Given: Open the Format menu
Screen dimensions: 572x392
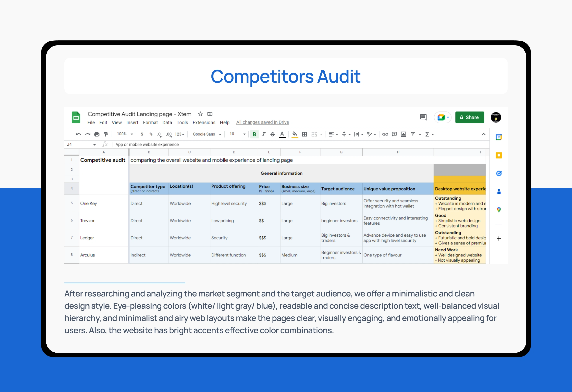Looking at the screenshot, I should tap(150, 122).
